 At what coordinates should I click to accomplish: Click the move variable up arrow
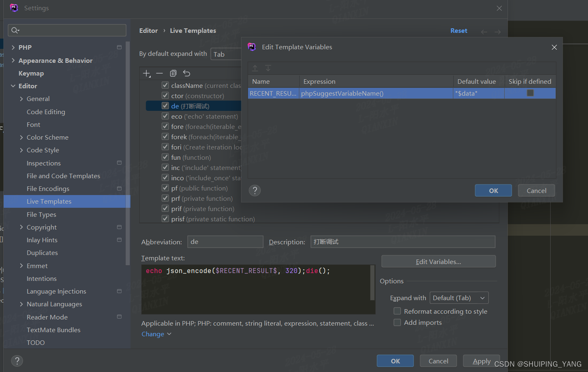click(255, 68)
